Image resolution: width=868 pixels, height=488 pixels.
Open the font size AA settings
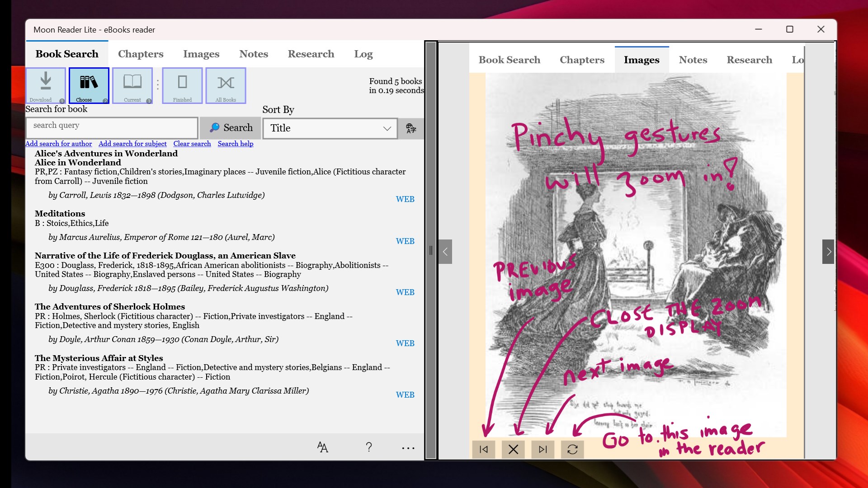click(322, 447)
